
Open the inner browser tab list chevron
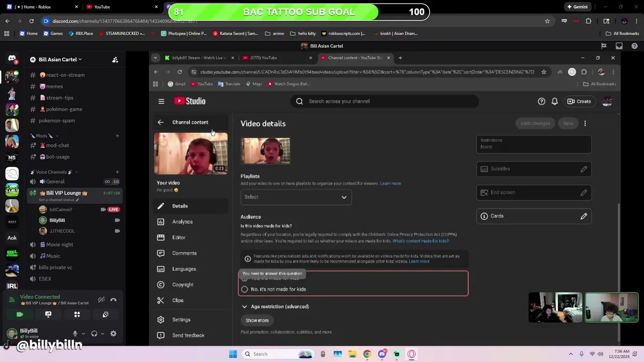pyautogui.click(x=155, y=58)
